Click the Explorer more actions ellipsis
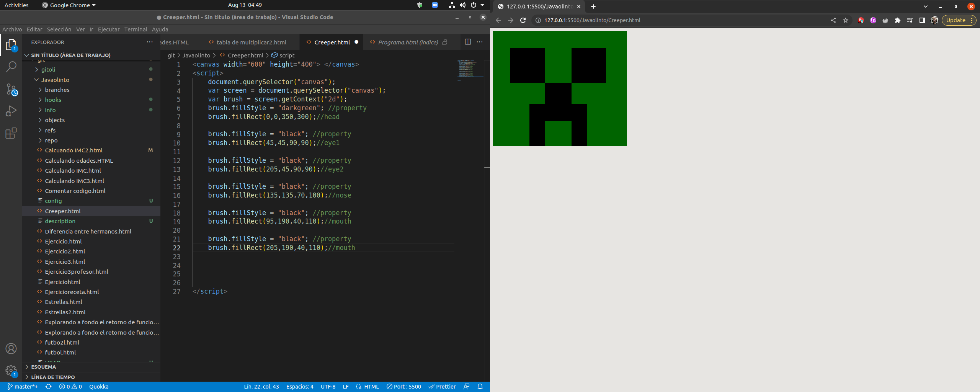This screenshot has width=980, height=392. coord(150,42)
